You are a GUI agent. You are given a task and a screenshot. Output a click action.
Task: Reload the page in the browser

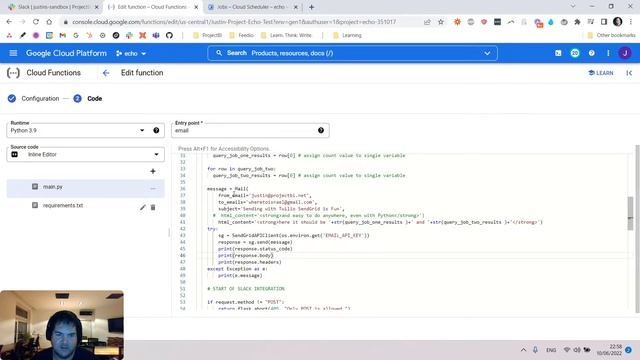36,22
